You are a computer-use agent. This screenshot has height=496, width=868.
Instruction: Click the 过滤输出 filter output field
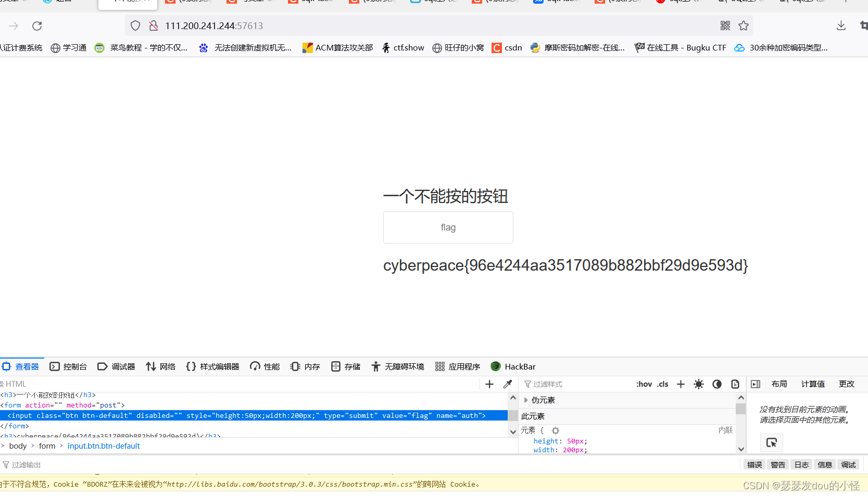(x=370, y=465)
